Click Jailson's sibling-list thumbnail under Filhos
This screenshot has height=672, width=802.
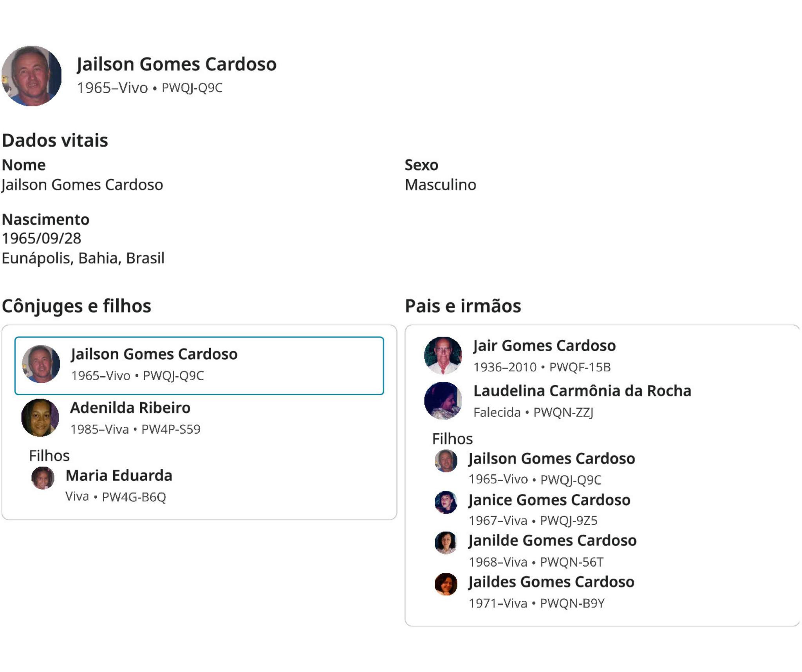point(446,461)
